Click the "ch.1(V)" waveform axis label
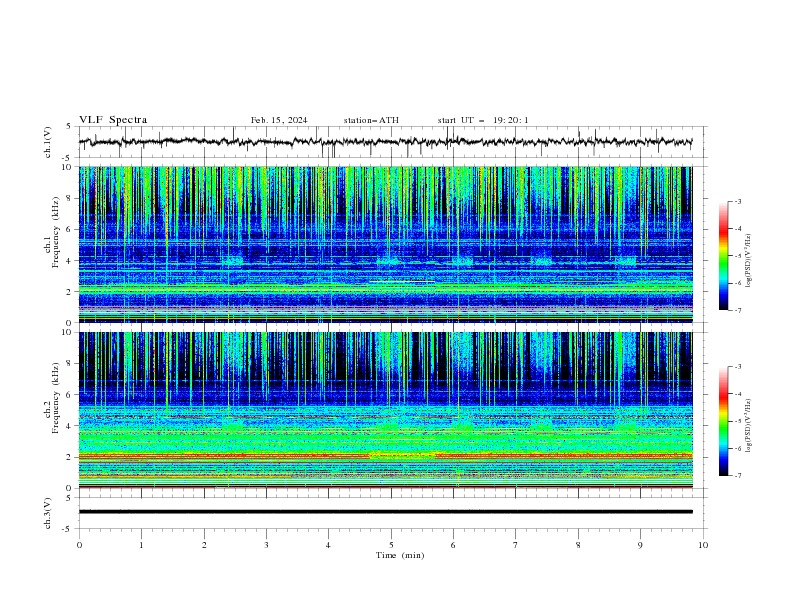Screen dimensions: 792x612 [x=48, y=142]
